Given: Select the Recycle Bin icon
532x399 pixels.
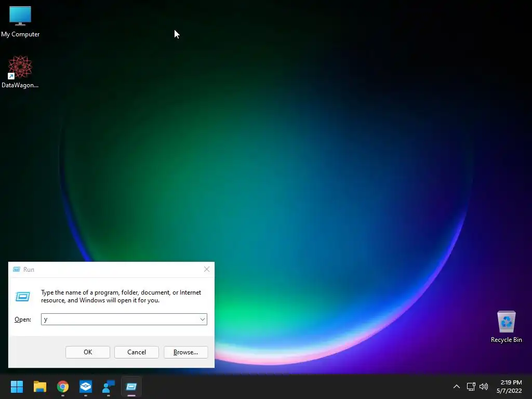Looking at the screenshot, I should [x=506, y=327].
